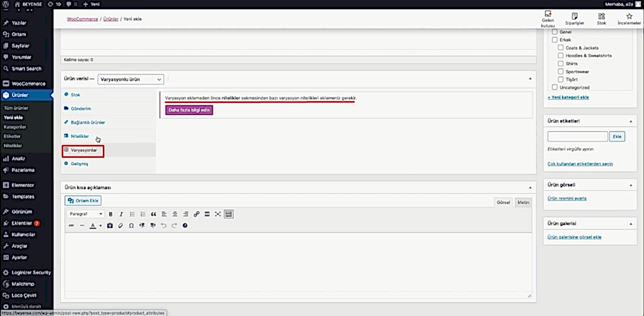Align text right
Image resolution: width=644 pixels, height=316 pixels.
pyautogui.click(x=186, y=214)
